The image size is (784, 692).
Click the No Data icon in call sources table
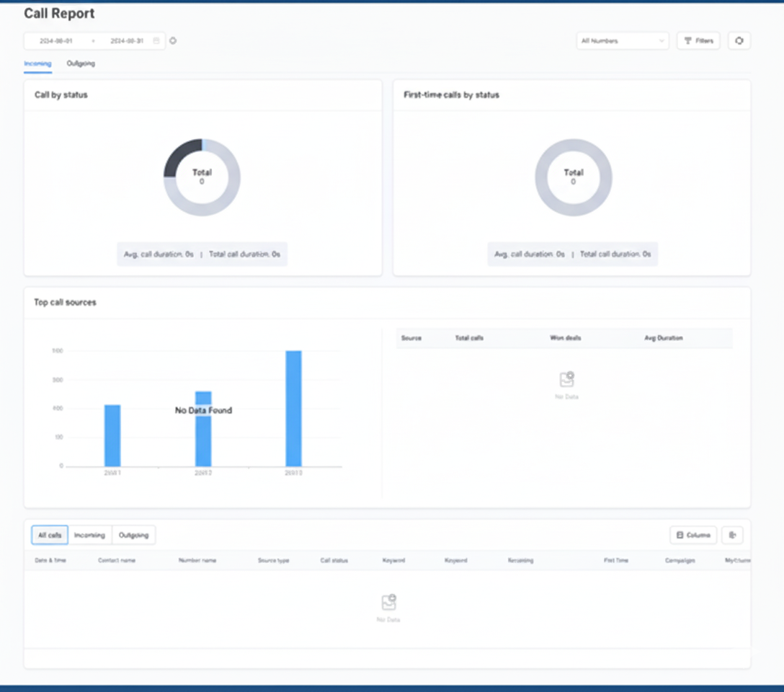[567, 379]
